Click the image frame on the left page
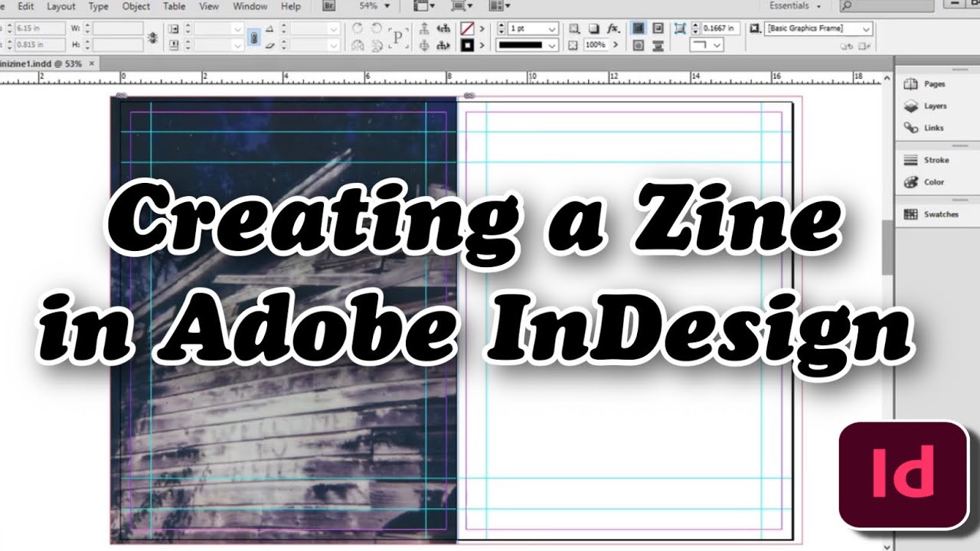Viewport: 980px width, 551px height. click(284, 321)
